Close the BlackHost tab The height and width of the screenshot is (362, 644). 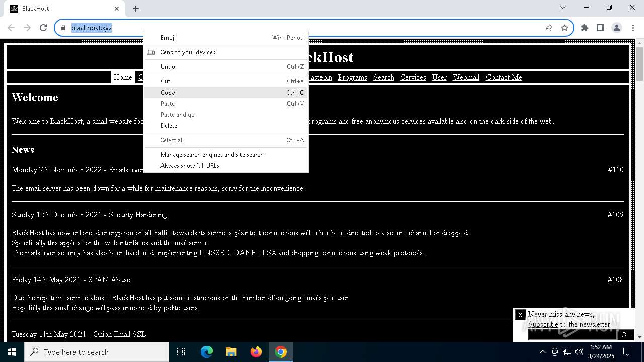pyautogui.click(x=117, y=9)
